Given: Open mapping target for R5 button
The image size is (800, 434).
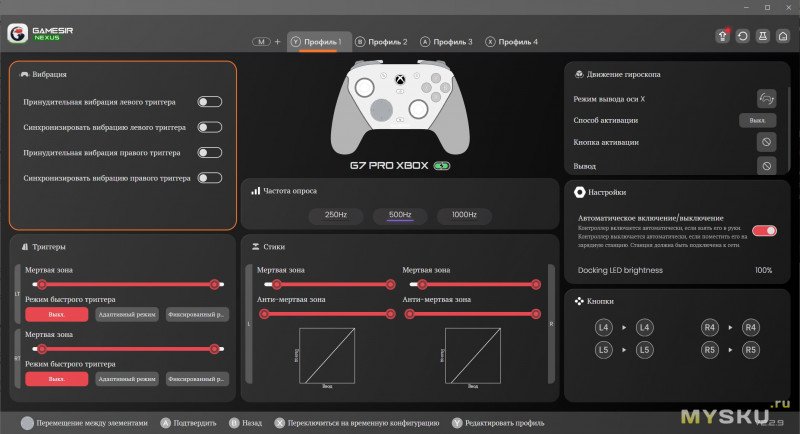Looking at the screenshot, I should 751,349.
